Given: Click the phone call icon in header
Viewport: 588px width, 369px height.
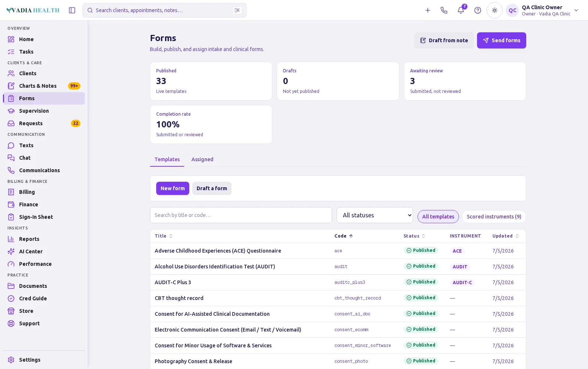Looking at the screenshot, I should [444, 10].
